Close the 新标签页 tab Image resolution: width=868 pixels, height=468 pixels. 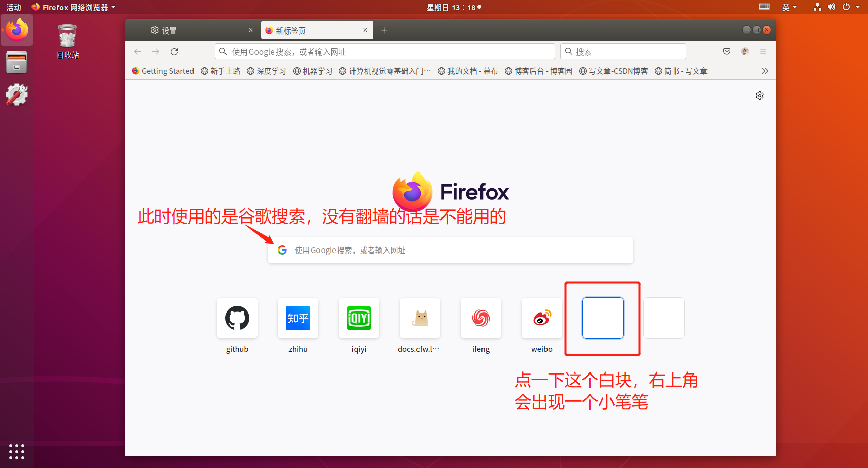(365, 30)
